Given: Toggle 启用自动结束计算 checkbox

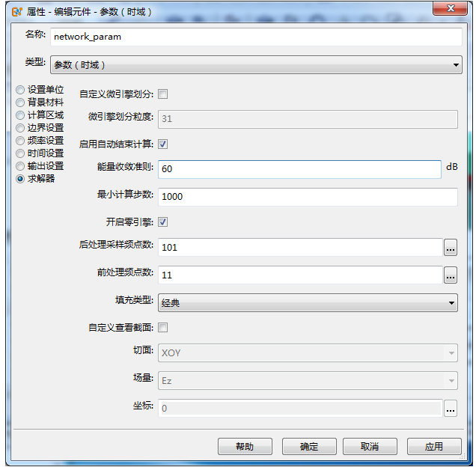Looking at the screenshot, I should [x=163, y=144].
